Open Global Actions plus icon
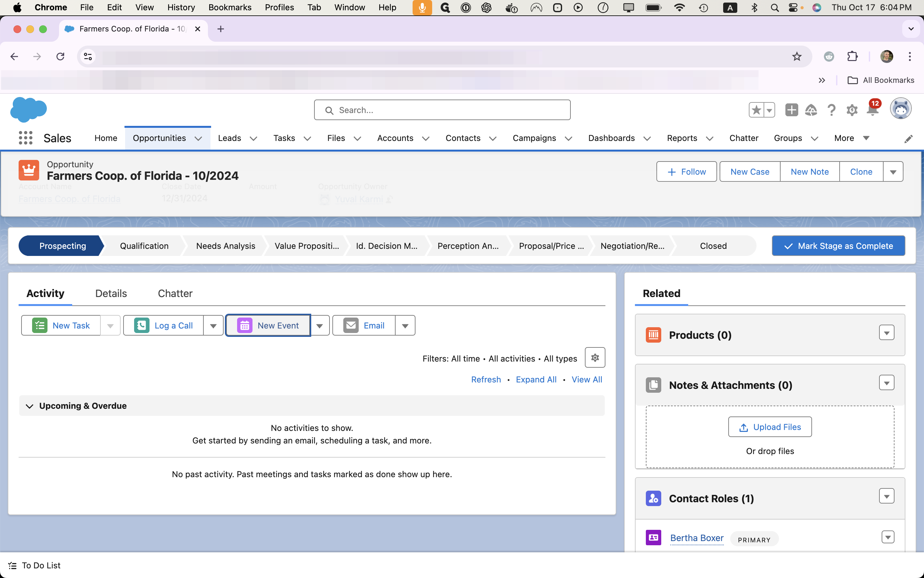 791,110
